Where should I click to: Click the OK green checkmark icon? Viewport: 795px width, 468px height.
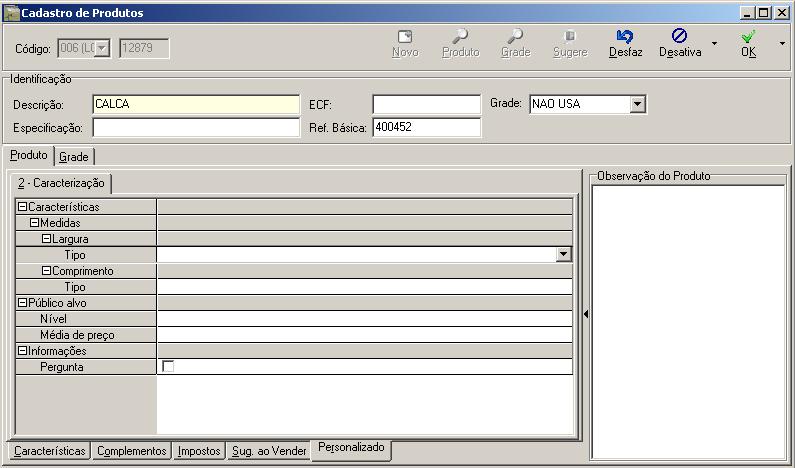coord(748,37)
